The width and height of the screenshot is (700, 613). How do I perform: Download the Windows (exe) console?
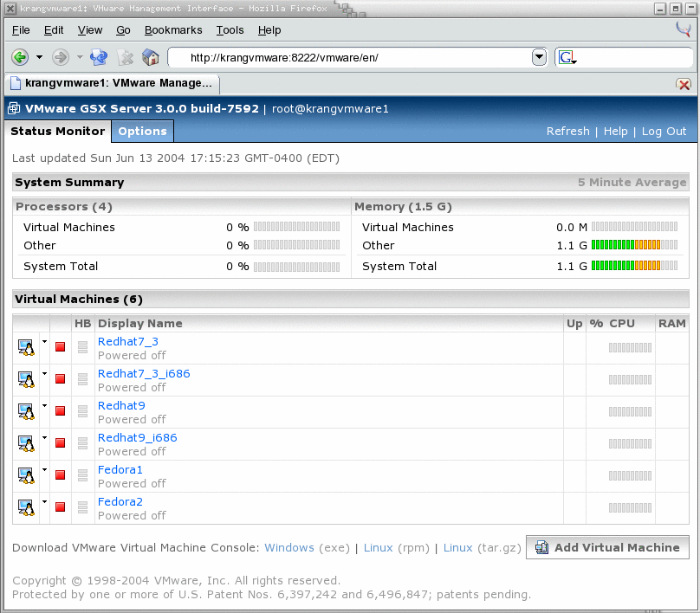click(x=289, y=548)
